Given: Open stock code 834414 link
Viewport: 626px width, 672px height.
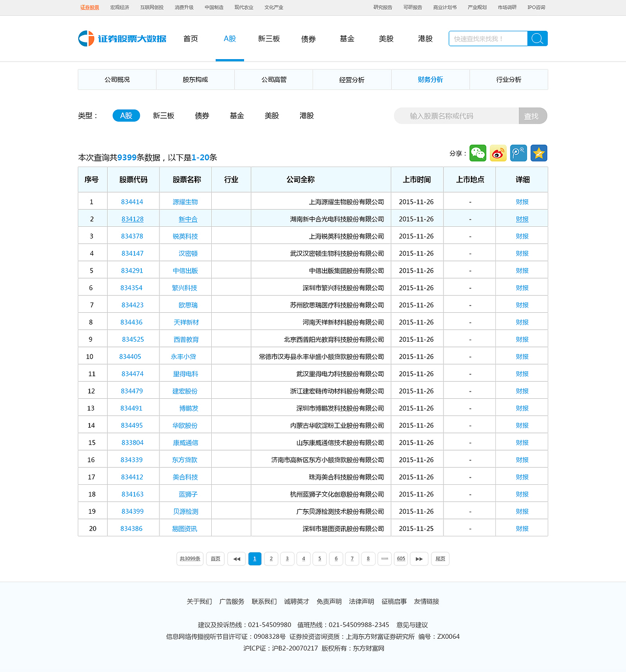Looking at the screenshot, I should pos(132,202).
